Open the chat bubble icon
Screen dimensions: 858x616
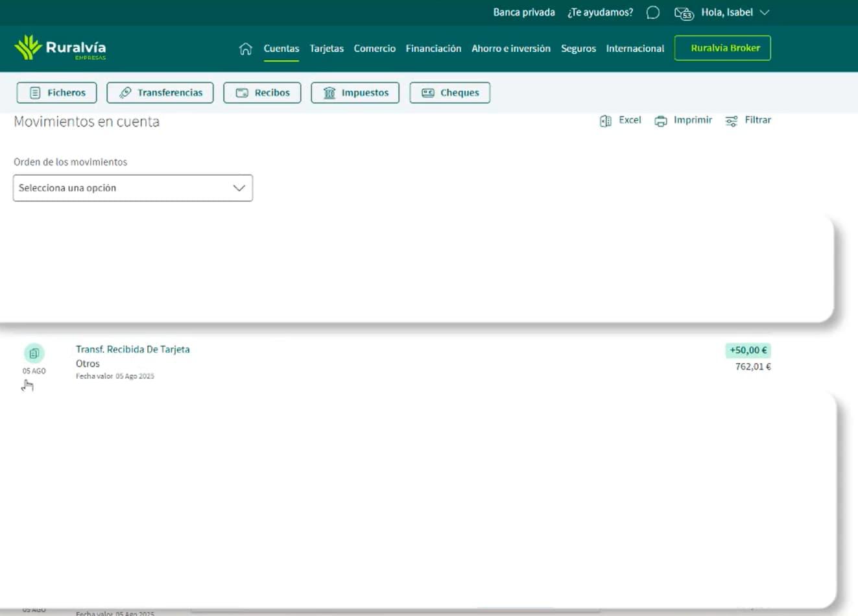(x=653, y=13)
